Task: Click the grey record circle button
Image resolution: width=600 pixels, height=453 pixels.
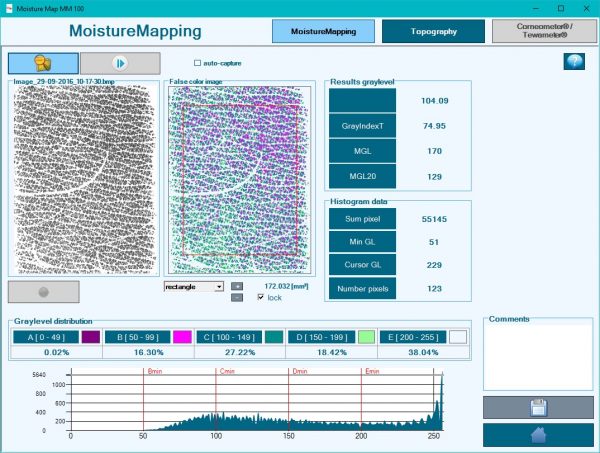Action: coord(43,291)
